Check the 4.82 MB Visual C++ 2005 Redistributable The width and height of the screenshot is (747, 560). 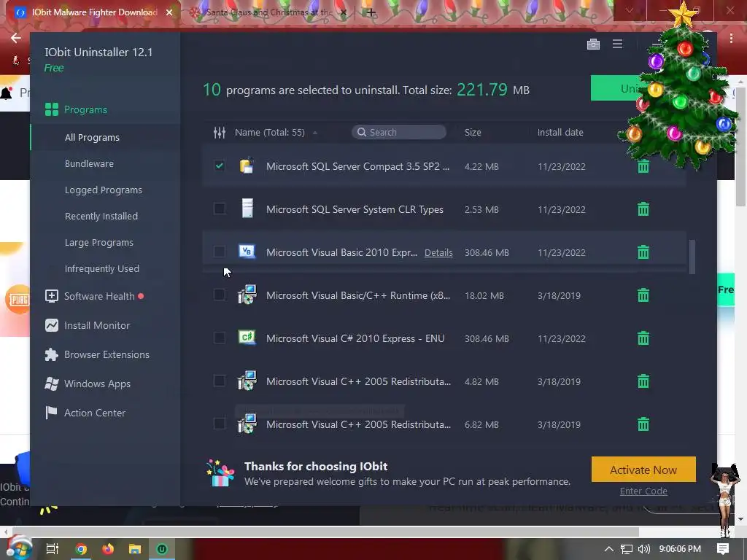(x=219, y=381)
